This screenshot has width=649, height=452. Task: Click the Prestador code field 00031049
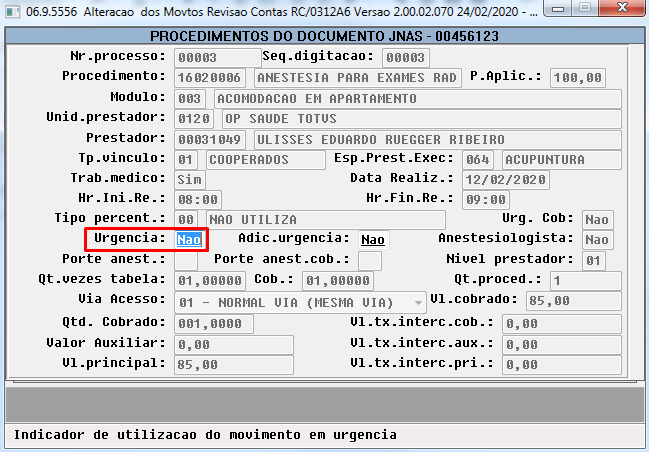tap(210, 139)
